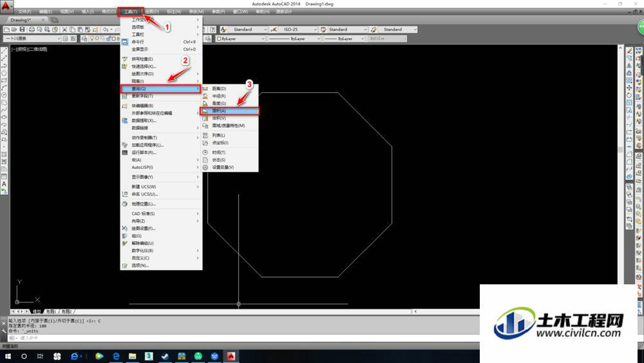Open Edge browser from the taskbar
This screenshot has width=644, height=363.
(116, 356)
